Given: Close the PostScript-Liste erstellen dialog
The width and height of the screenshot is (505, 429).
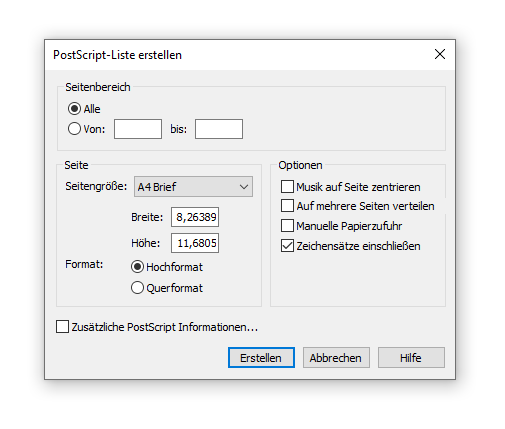Looking at the screenshot, I should [x=440, y=54].
